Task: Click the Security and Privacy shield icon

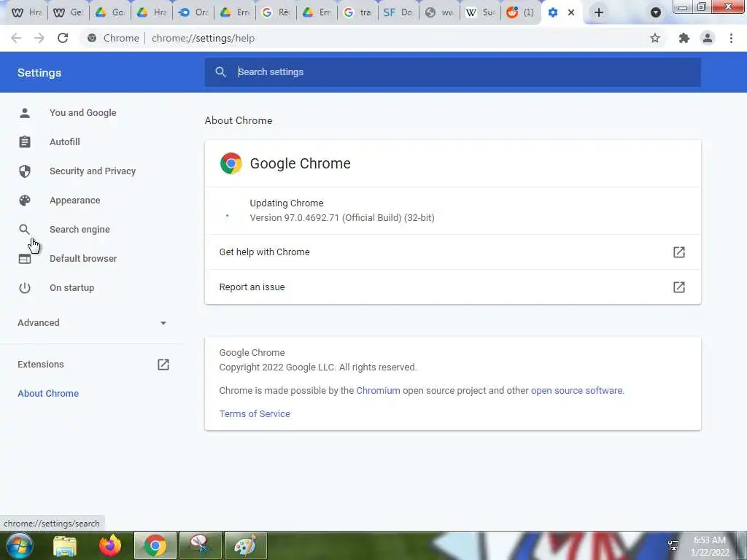Action: point(25,171)
